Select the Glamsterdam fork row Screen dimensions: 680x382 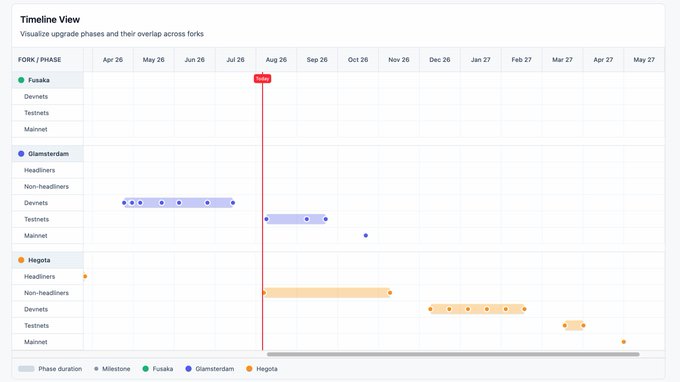(x=48, y=154)
